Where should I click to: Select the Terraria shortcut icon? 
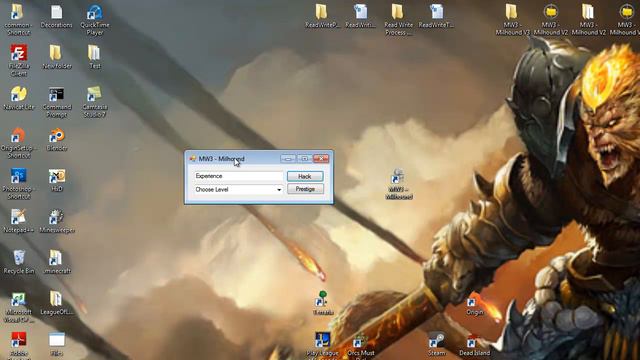322,303
